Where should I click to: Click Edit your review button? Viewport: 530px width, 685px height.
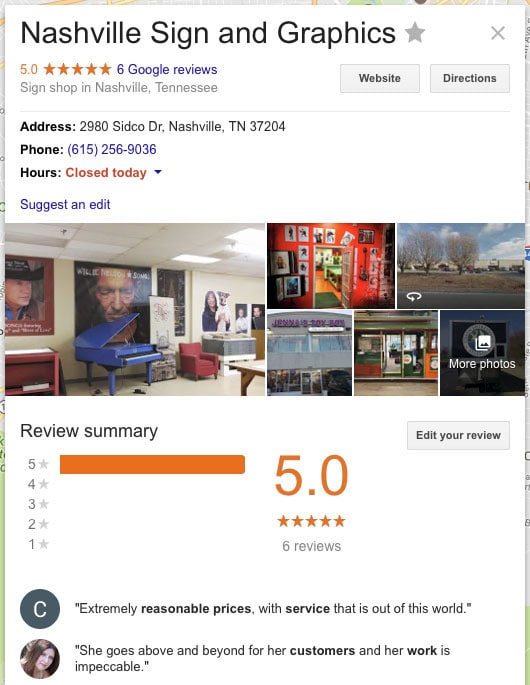(458, 435)
